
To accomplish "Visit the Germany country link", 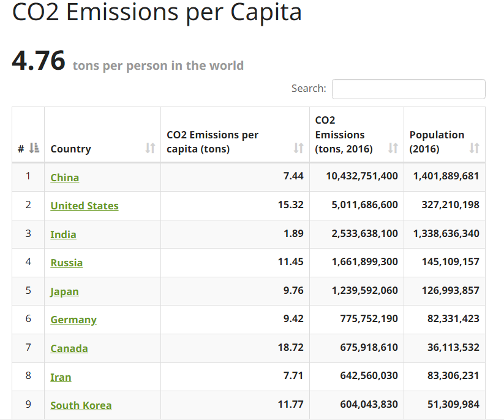I will click(73, 320).
